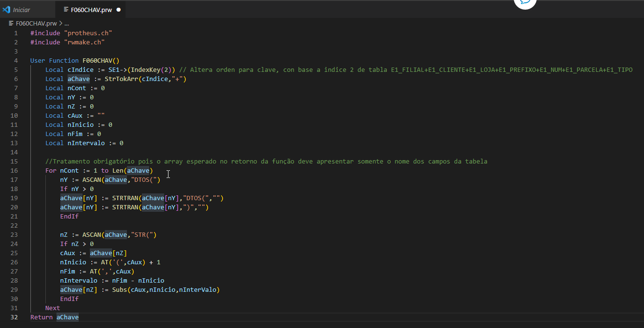The height and width of the screenshot is (328, 644).
Task: Select the F060CHAV.prw editor tab
Action: click(x=91, y=10)
